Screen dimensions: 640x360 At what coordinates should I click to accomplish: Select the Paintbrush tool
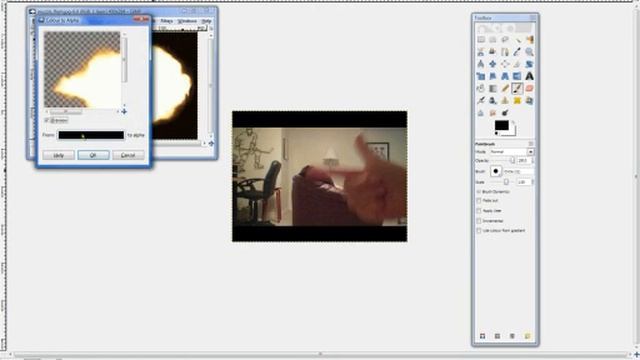517,89
